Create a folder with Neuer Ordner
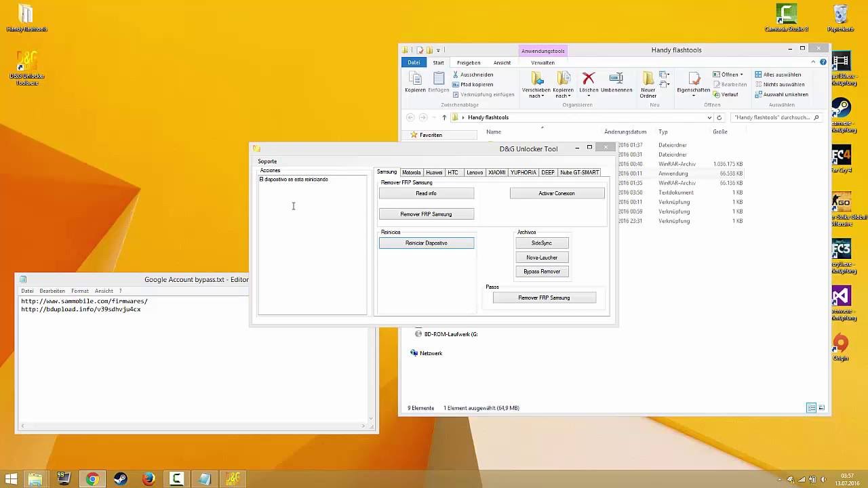This screenshot has height=488, width=868. click(648, 85)
